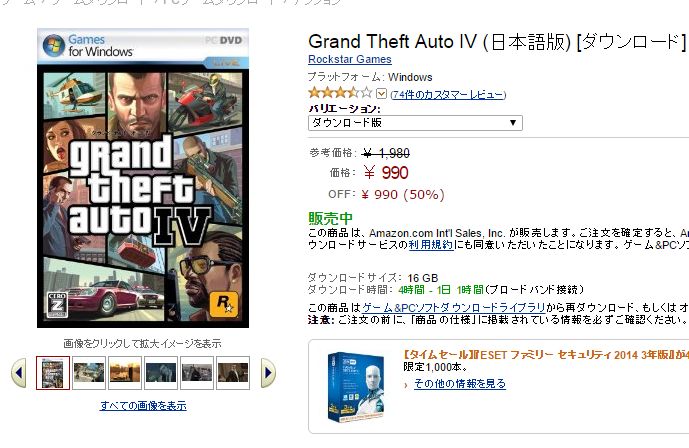Click the next thumbnails right arrow
Image resolution: width=689 pixels, height=448 pixels.
268,372
